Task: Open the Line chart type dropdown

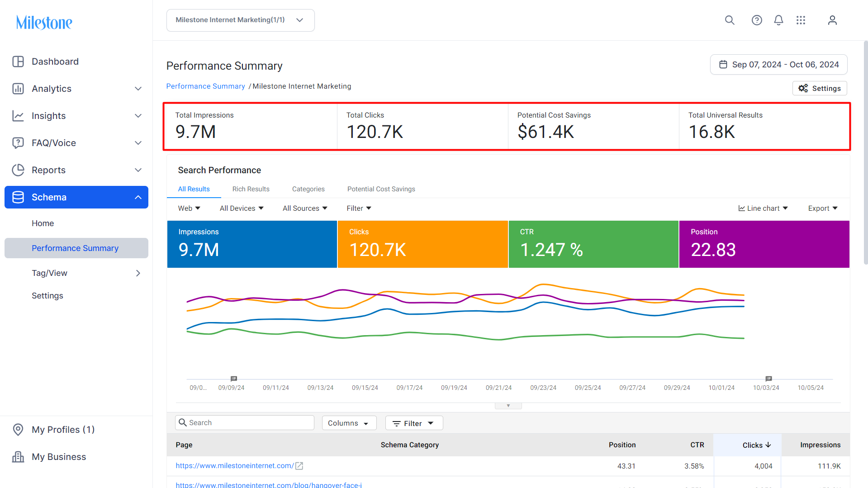Action: pos(763,208)
